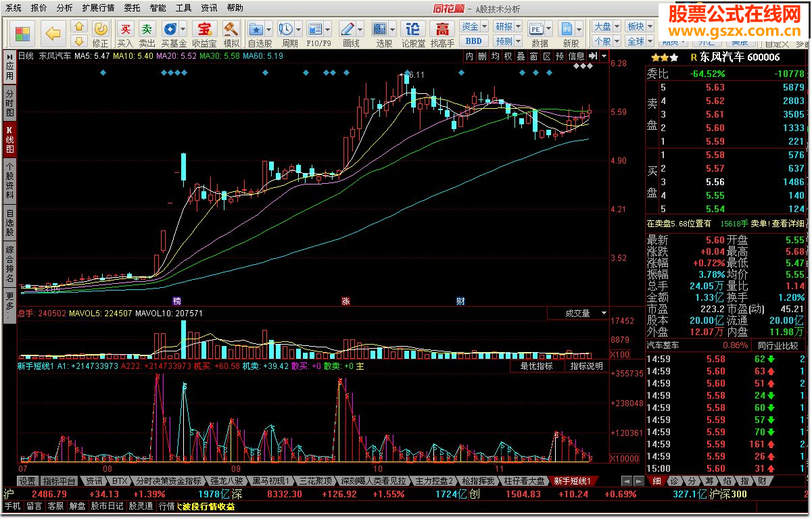Click the BBD indicator button
The height and width of the screenshot is (519, 812).
pos(473,41)
